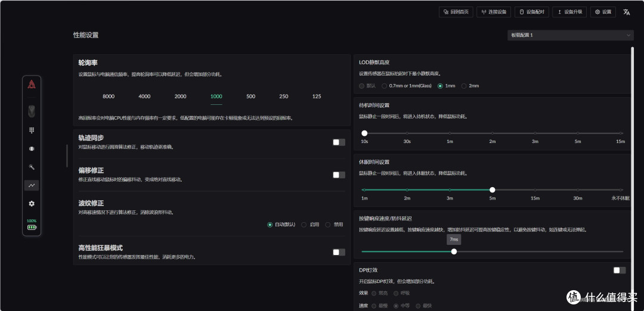Set polling rate to 125
Image resolution: width=644 pixels, height=311 pixels.
point(317,97)
